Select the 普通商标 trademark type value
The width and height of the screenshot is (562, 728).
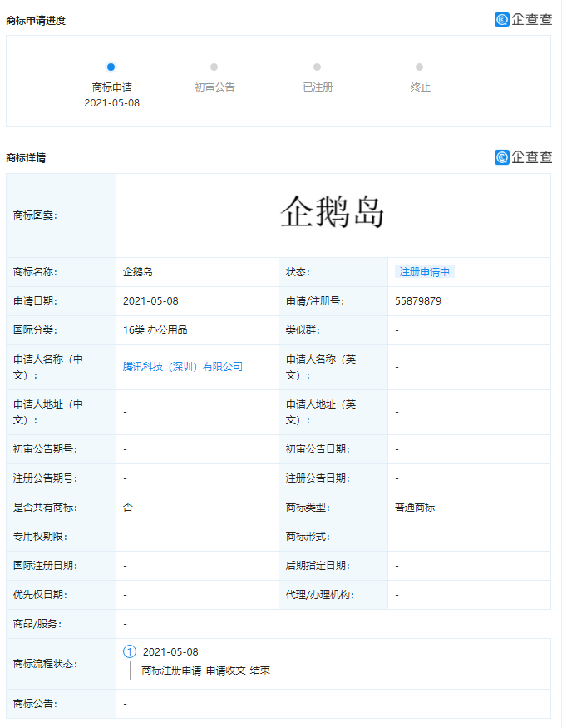[415, 508]
